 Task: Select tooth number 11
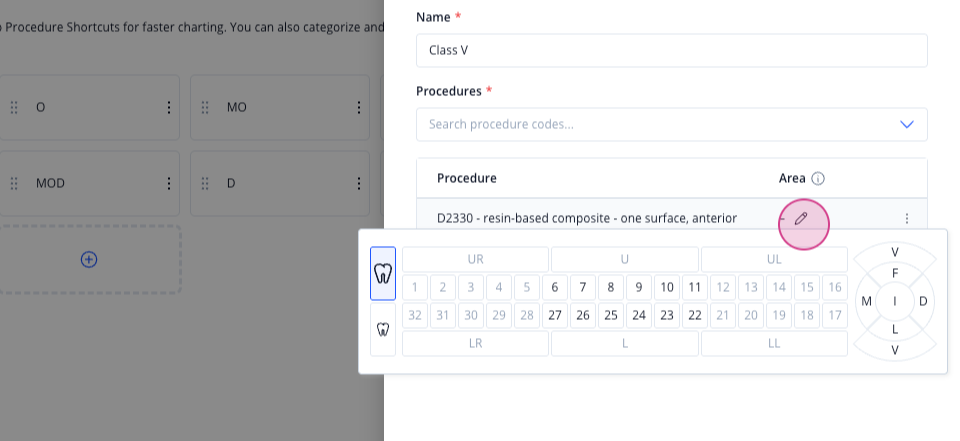tap(695, 287)
